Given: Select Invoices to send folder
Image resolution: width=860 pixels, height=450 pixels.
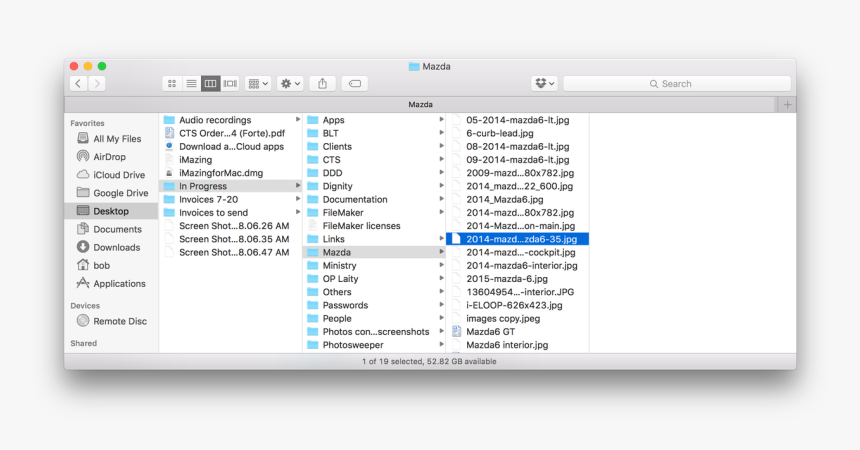Looking at the screenshot, I should pyautogui.click(x=230, y=212).
